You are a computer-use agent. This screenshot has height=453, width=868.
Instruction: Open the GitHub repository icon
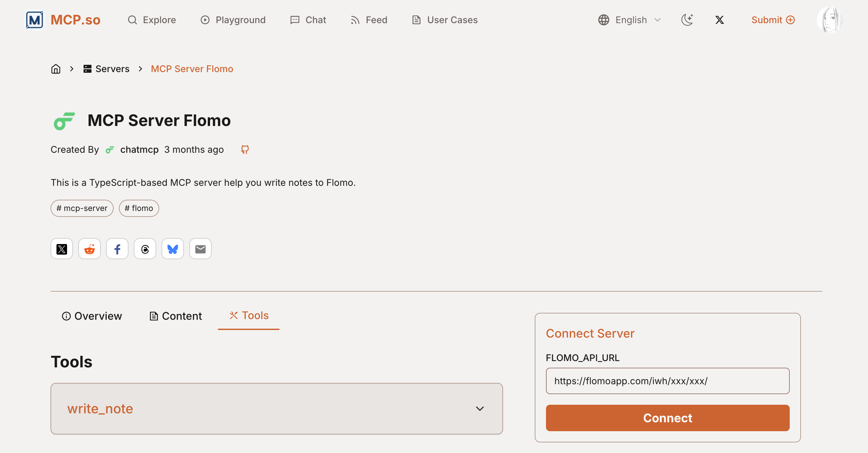245,149
